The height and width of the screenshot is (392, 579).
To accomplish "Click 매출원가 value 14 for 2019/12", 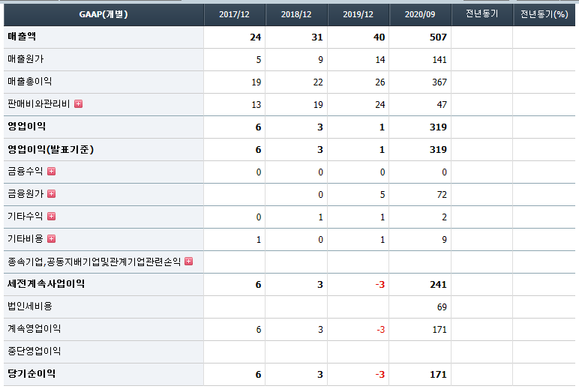I will point(380,60).
